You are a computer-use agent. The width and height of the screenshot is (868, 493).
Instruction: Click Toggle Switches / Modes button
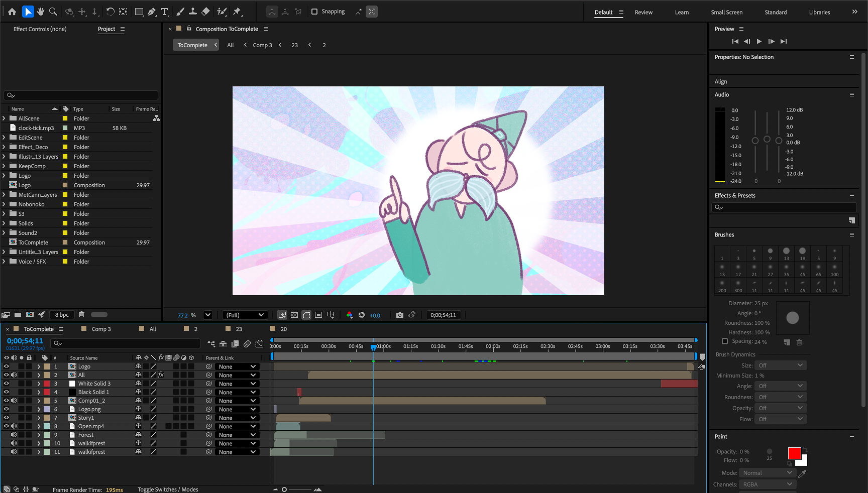tap(168, 489)
